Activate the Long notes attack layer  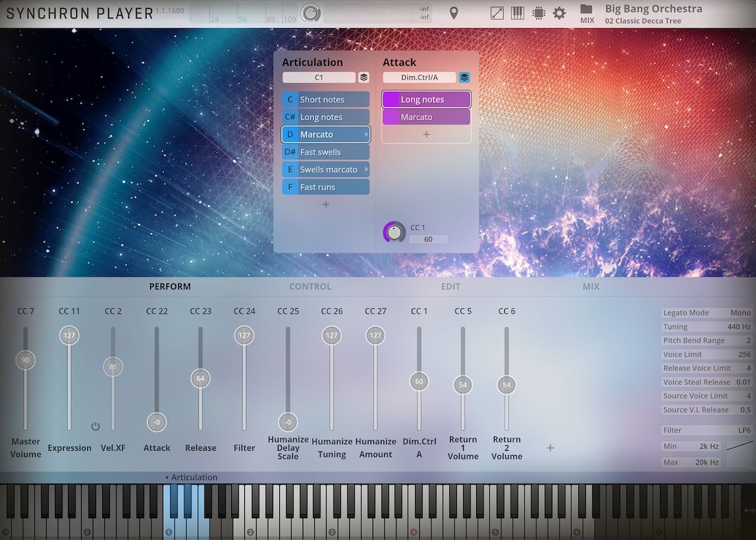point(425,99)
